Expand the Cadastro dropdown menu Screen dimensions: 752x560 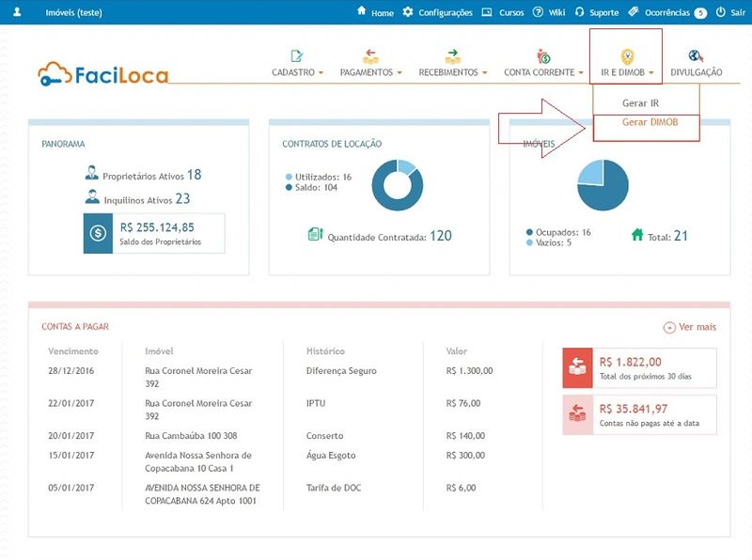(x=297, y=71)
